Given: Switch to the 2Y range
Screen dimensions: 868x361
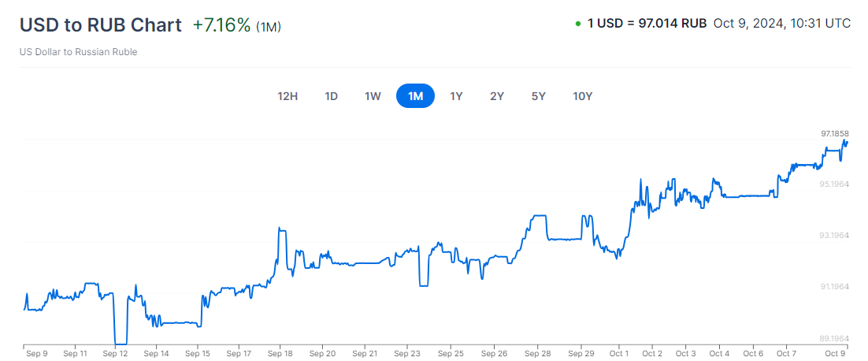Looking at the screenshot, I should (x=497, y=96).
